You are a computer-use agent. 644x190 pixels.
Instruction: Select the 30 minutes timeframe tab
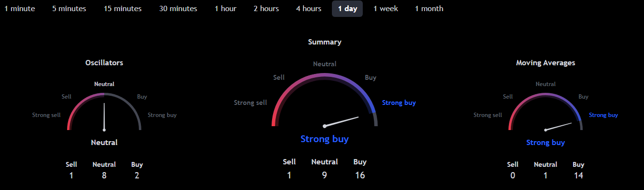tap(178, 9)
